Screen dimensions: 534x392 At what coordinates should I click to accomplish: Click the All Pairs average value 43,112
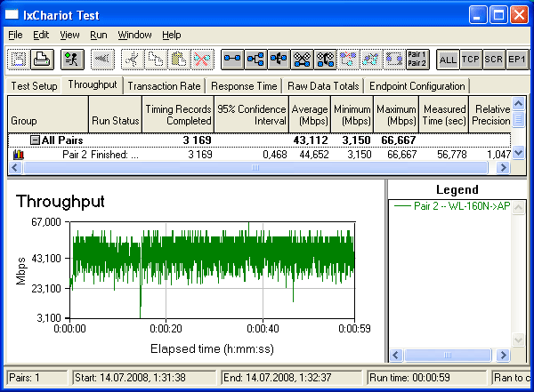311,140
